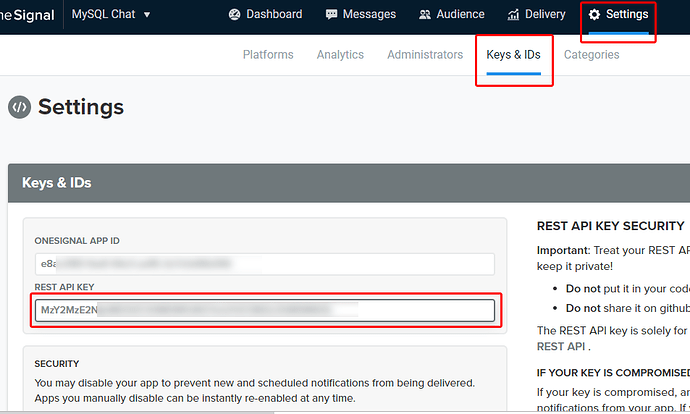Image resolution: width=690 pixels, height=414 pixels.
Task: Click the Audience people icon
Action: pyautogui.click(x=426, y=15)
